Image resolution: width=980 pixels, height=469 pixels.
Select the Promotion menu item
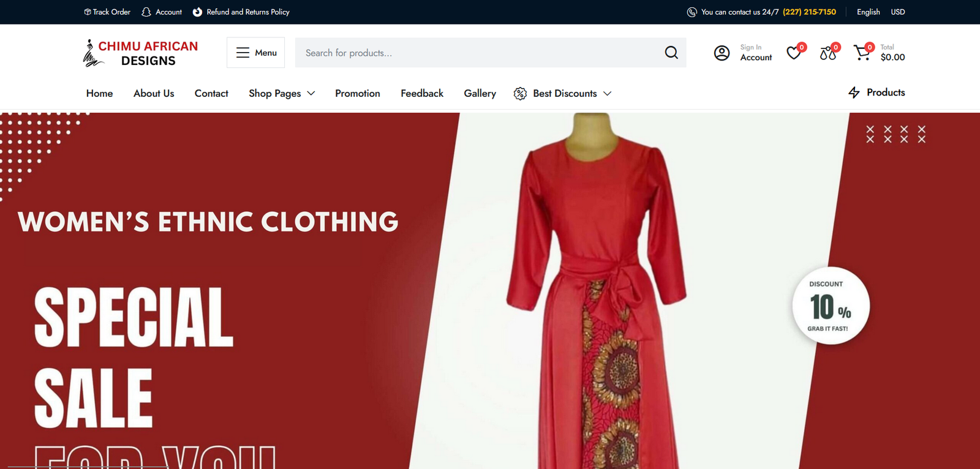pos(358,93)
